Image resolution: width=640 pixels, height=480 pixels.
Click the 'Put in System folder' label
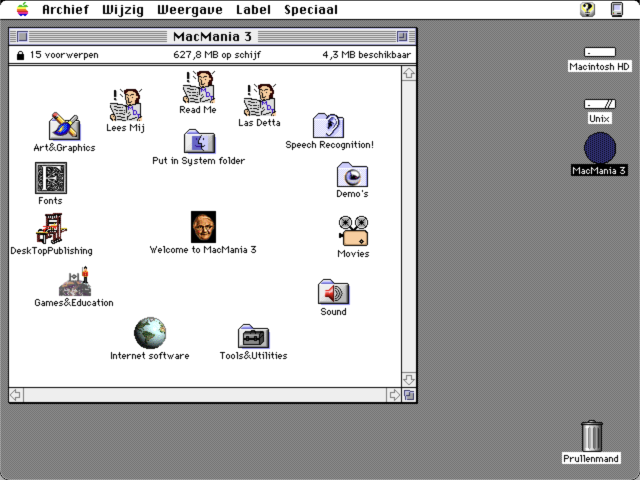[x=199, y=161]
